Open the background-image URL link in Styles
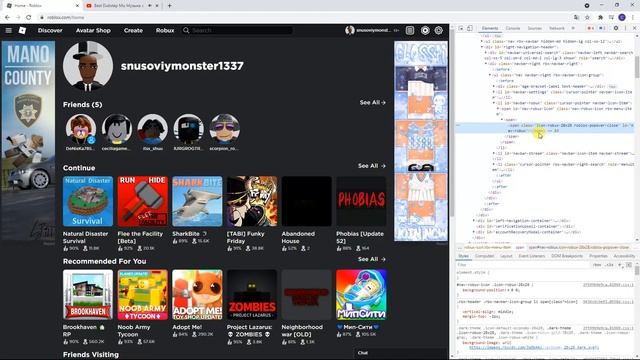Screen dimensions: 640x360 click(x=534, y=347)
